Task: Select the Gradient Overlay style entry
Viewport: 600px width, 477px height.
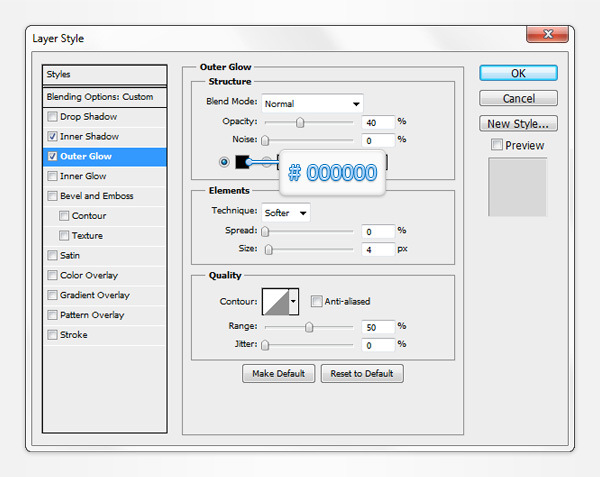Action: pyautogui.click(x=94, y=295)
